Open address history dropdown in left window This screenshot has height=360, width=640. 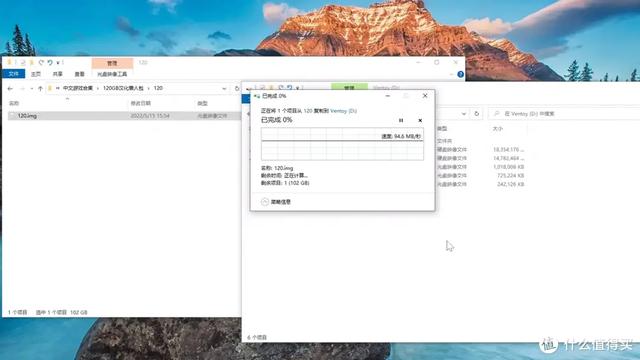point(224,88)
